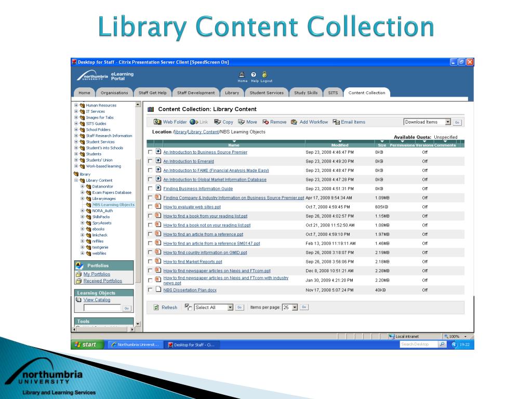Click folder icon next to Human Resources
Screen dimensions: 532x399
coord(82,105)
